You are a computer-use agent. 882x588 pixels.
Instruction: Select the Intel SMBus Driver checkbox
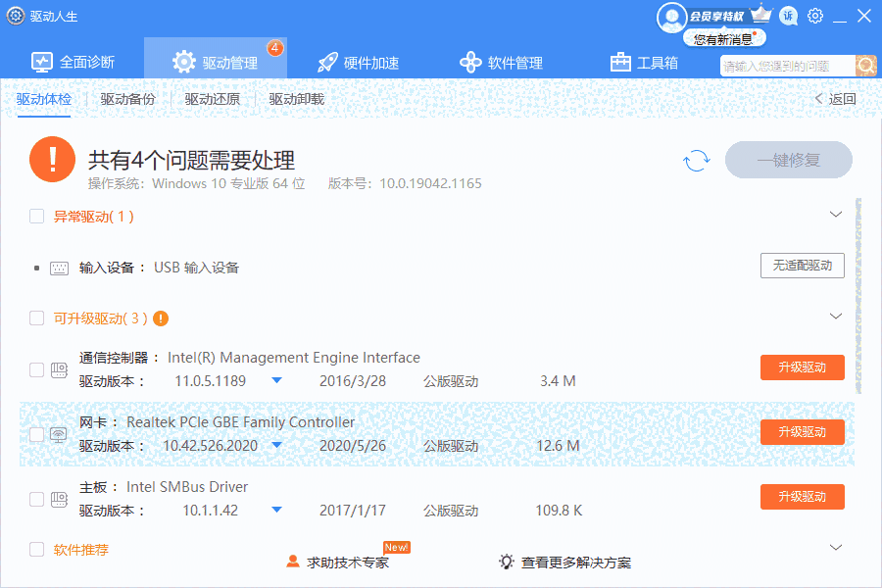[x=37, y=499]
